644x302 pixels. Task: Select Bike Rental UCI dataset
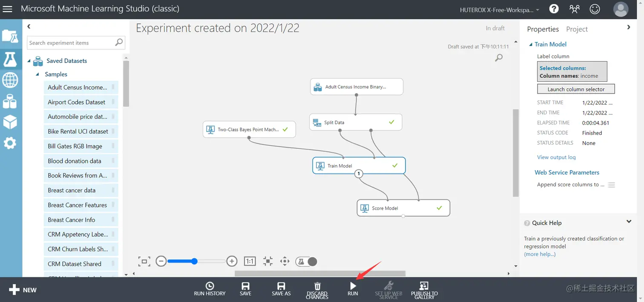(81, 131)
